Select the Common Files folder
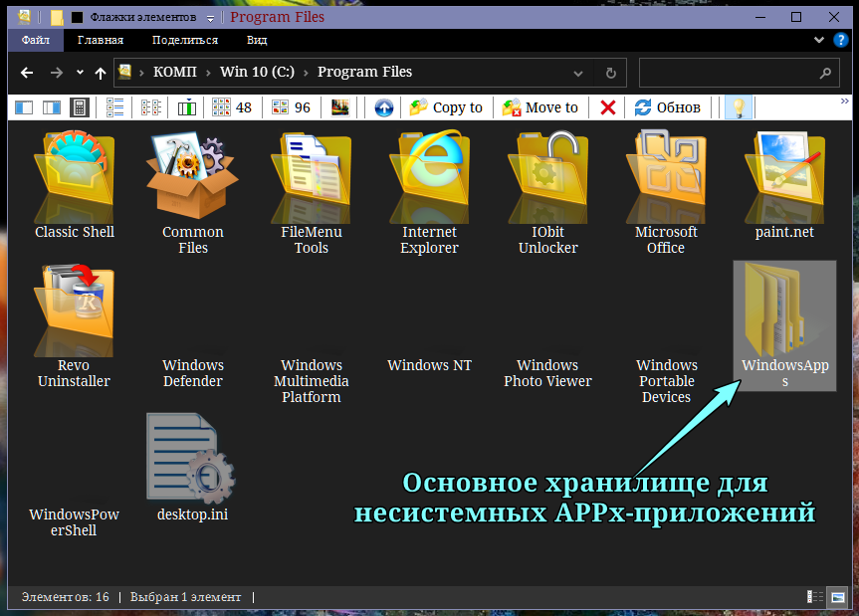 (x=193, y=194)
